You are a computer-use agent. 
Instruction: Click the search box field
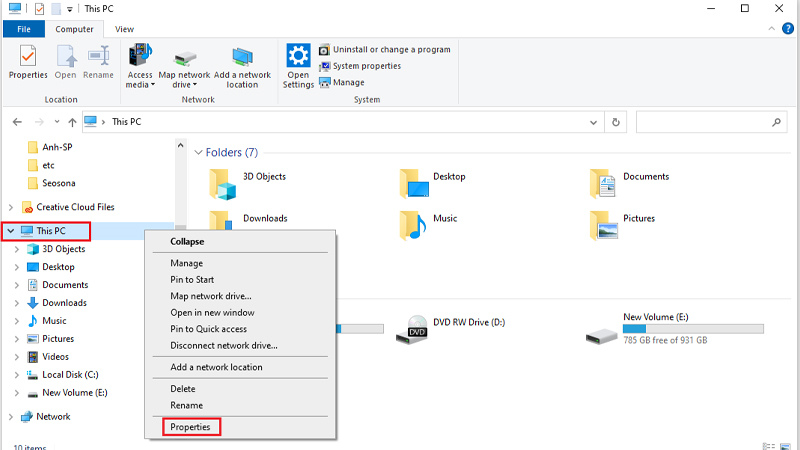(x=702, y=122)
